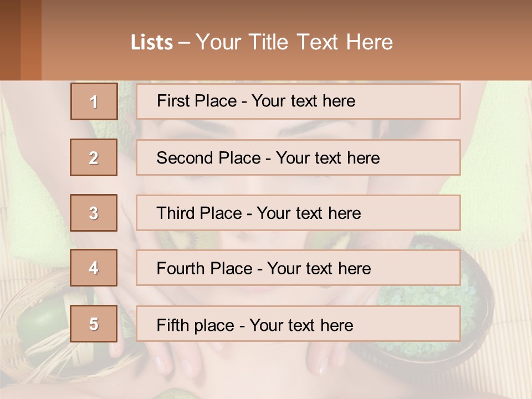Click the Fourth Place text box
The height and width of the screenshot is (399, 532).
[298, 268]
